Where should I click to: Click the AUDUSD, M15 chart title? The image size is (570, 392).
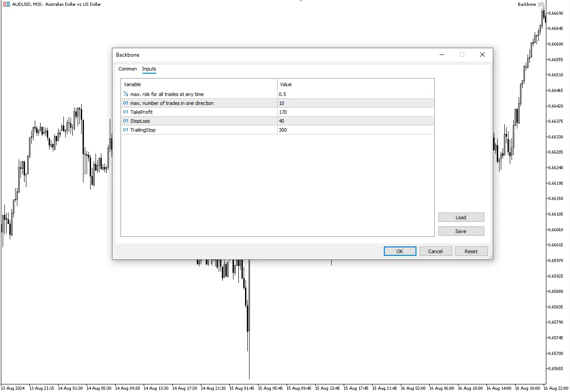(57, 4)
